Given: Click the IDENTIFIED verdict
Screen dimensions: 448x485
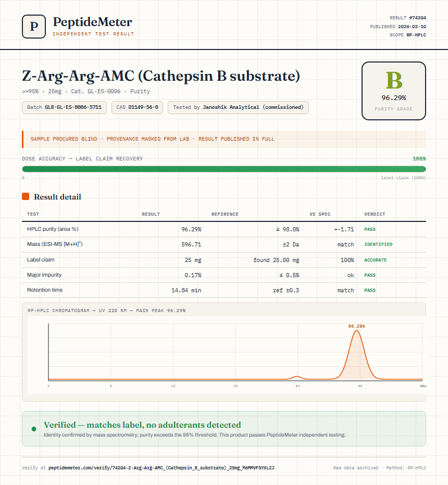Looking at the screenshot, I should pos(378,244).
